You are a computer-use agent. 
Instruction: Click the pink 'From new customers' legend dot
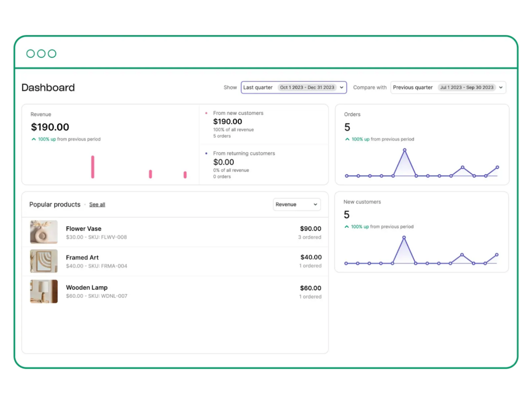coord(206,112)
